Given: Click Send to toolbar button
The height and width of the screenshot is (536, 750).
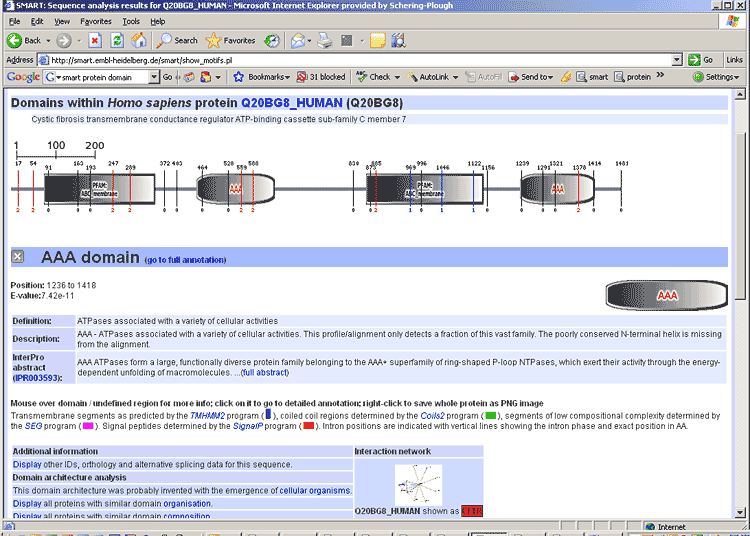Looking at the screenshot, I should (530, 77).
